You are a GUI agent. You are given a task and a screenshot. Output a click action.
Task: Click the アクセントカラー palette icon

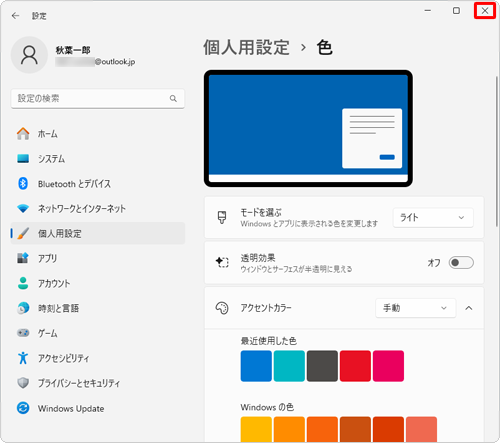[222, 308]
